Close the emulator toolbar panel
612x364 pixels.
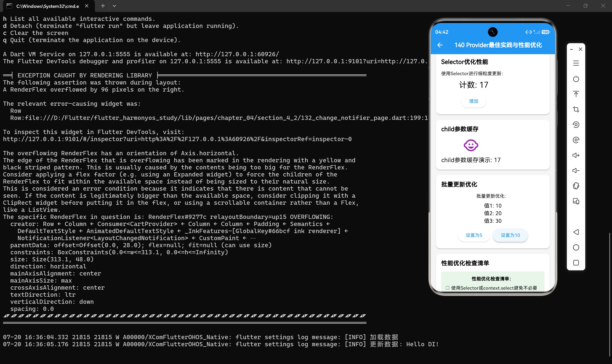[580, 49]
